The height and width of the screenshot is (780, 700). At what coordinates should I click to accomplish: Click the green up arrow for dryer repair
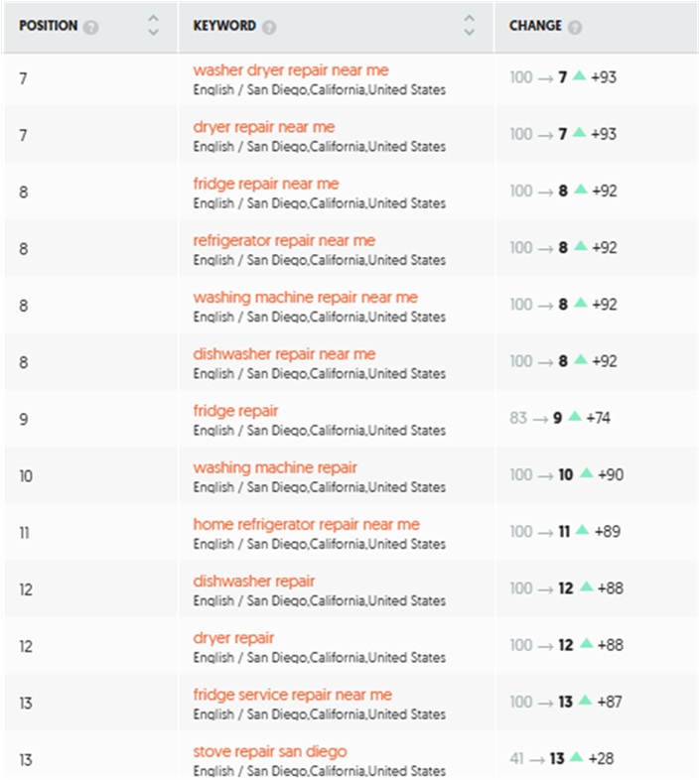point(587,644)
